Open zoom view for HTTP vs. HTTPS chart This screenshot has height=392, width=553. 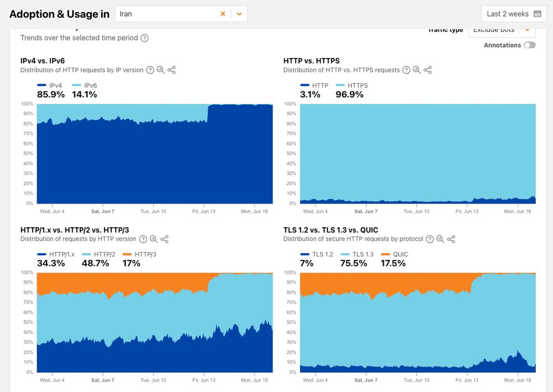coord(417,70)
